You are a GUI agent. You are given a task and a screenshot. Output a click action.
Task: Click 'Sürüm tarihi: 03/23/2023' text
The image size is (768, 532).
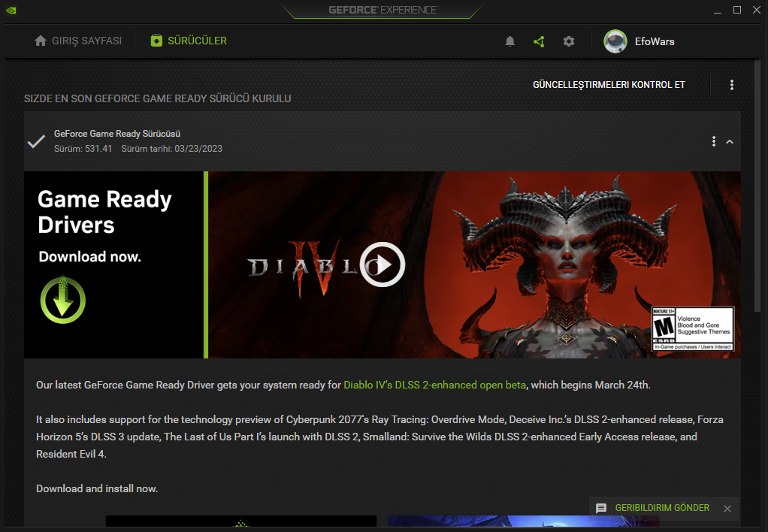(172, 149)
